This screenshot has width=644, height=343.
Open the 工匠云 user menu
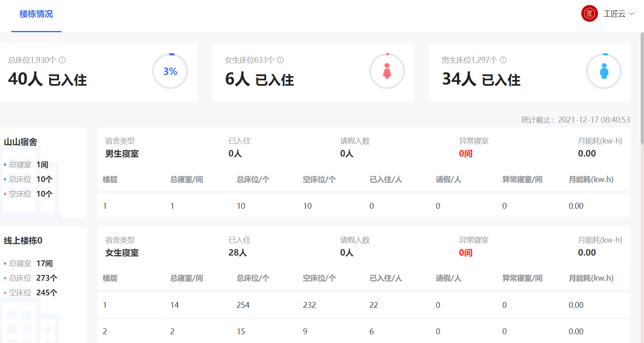tap(614, 14)
